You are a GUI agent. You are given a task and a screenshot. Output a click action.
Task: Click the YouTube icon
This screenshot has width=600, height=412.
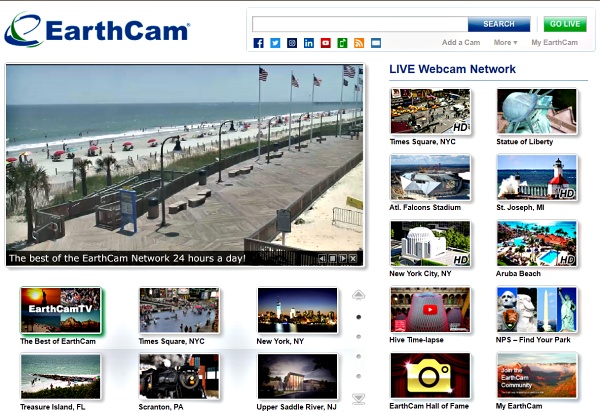coord(326,43)
